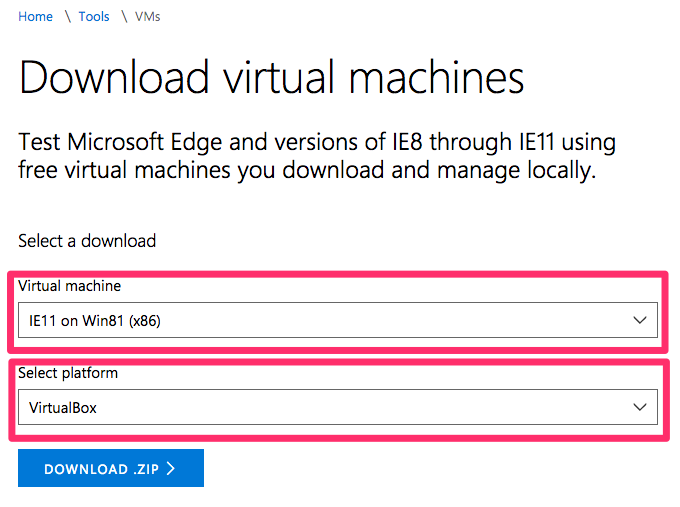Screen dimensions: 680x507
Task: Open the Select platform dropdown
Action: tap(338, 407)
